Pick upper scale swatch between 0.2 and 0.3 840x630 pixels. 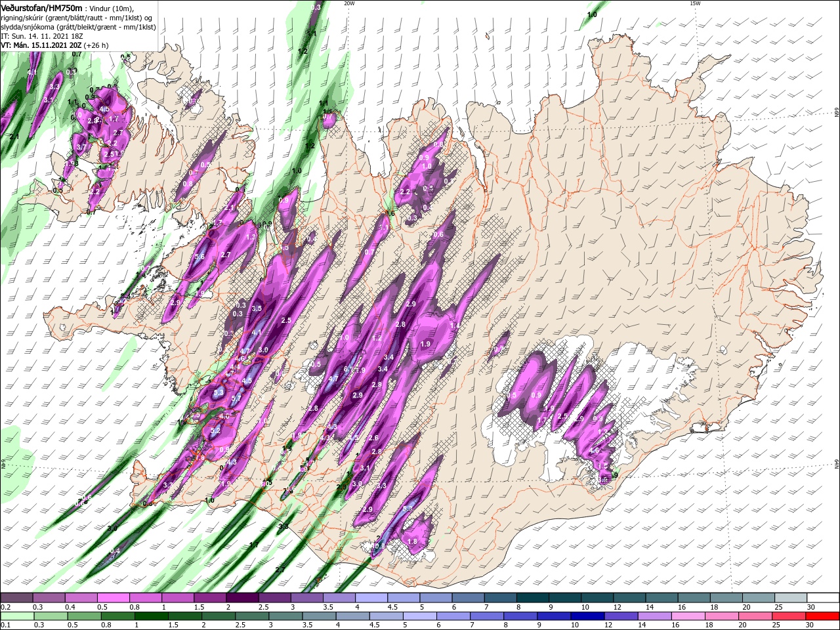[x=16, y=598]
